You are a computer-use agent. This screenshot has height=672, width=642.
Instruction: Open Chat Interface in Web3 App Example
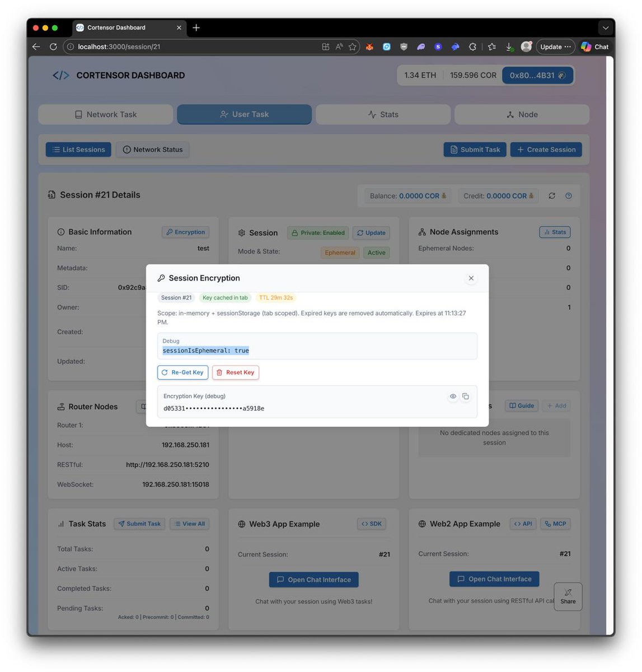[314, 580]
